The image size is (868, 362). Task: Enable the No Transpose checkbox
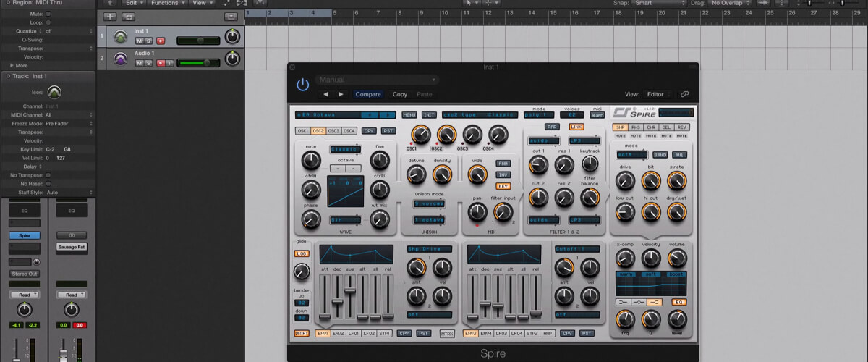(x=48, y=175)
